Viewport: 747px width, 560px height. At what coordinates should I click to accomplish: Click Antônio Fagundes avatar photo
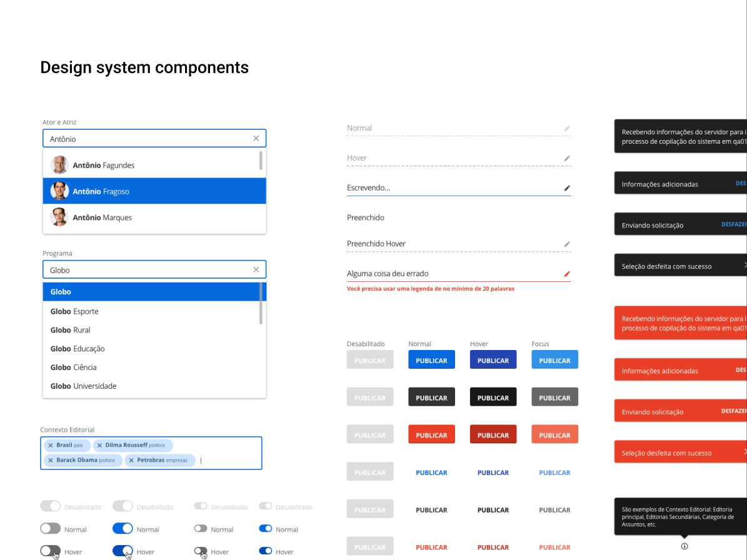59,165
